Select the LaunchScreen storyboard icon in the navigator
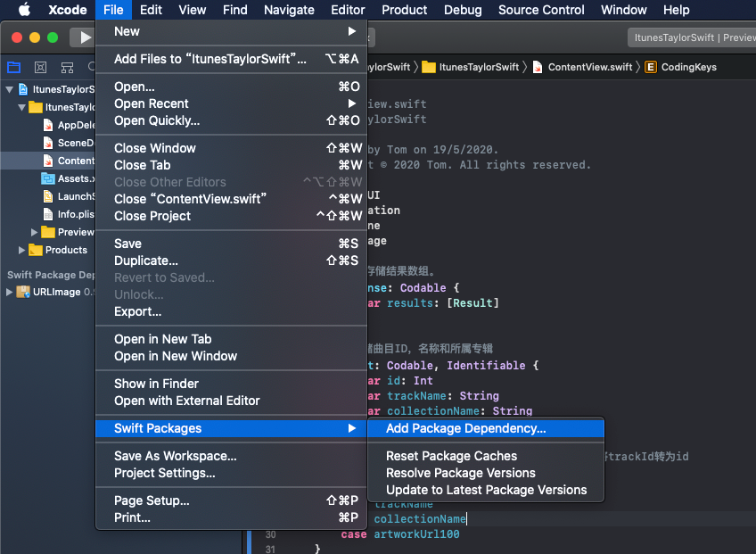 click(x=48, y=196)
